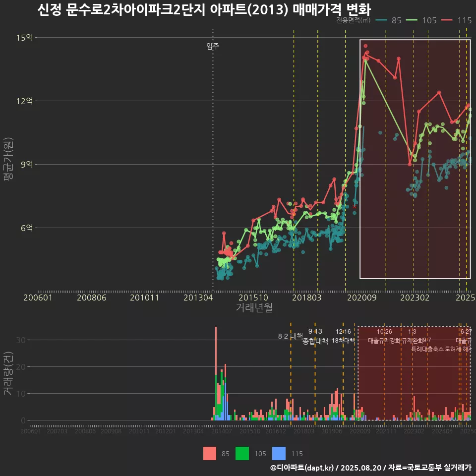Click the 200601 label on price chart axis
Screen dimensions: 476x476
pos(38,297)
